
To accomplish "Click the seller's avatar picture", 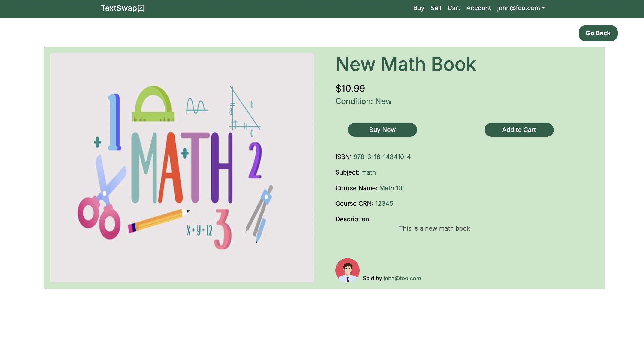I will (x=347, y=270).
